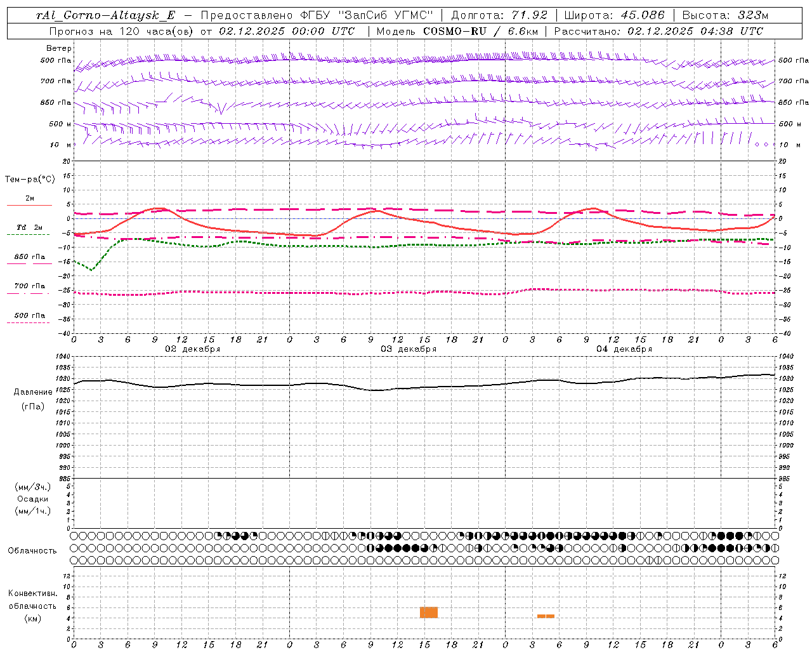Screen dimensions: 812x650
Task: Click the Конвективн. convective cloud panel label
Action: coord(32,594)
